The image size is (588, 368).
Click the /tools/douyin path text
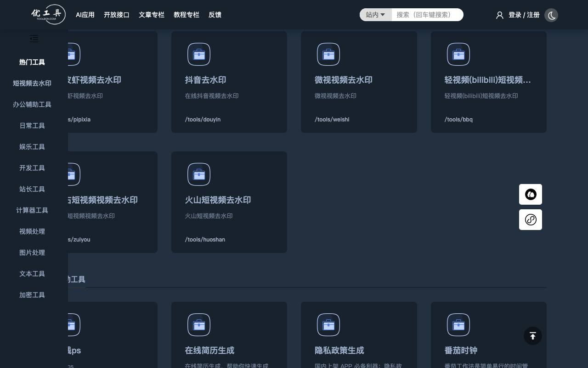[203, 120]
